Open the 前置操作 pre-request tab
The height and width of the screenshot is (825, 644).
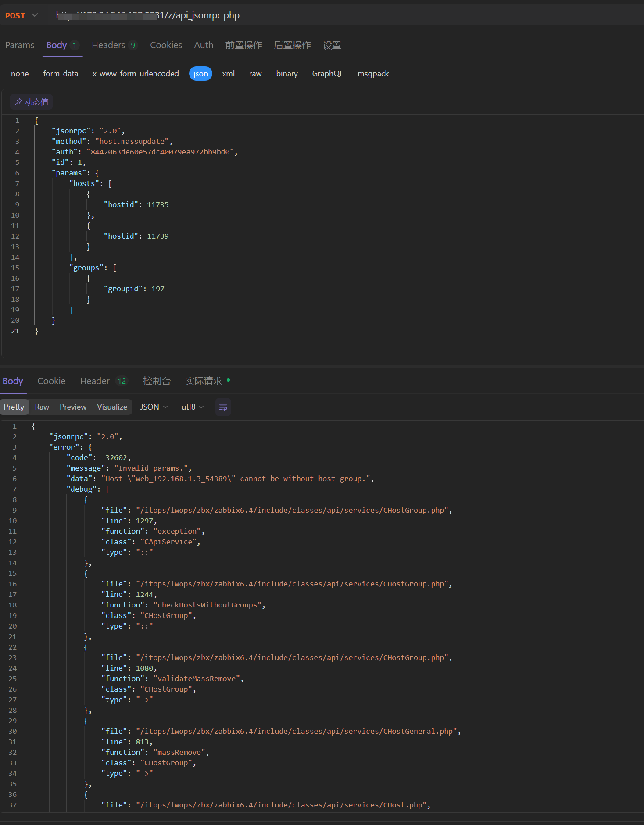tap(243, 45)
